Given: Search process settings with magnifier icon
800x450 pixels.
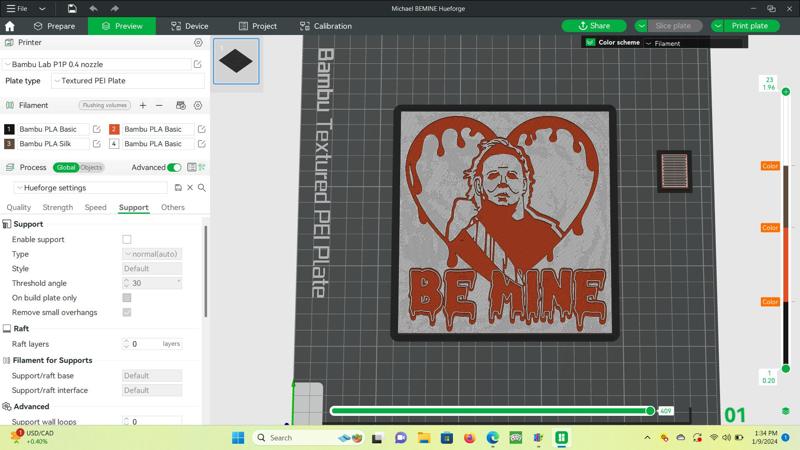Looking at the screenshot, I should 202,188.
